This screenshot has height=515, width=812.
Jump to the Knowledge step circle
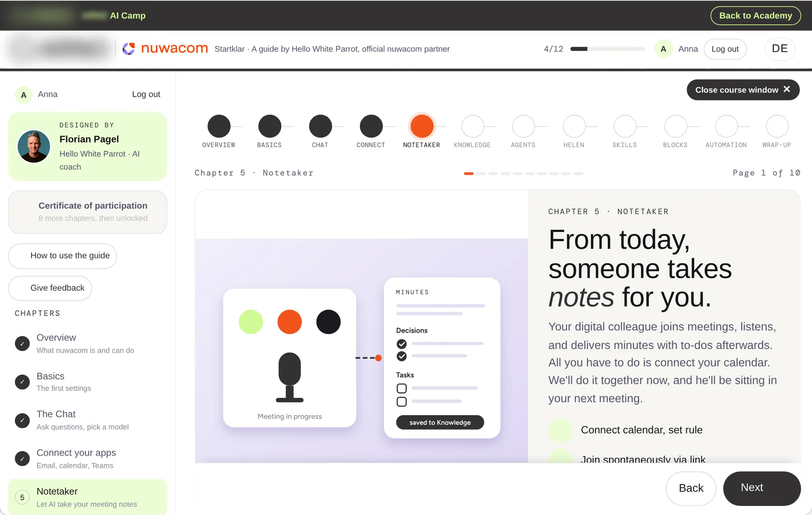pyautogui.click(x=472, y=126)
